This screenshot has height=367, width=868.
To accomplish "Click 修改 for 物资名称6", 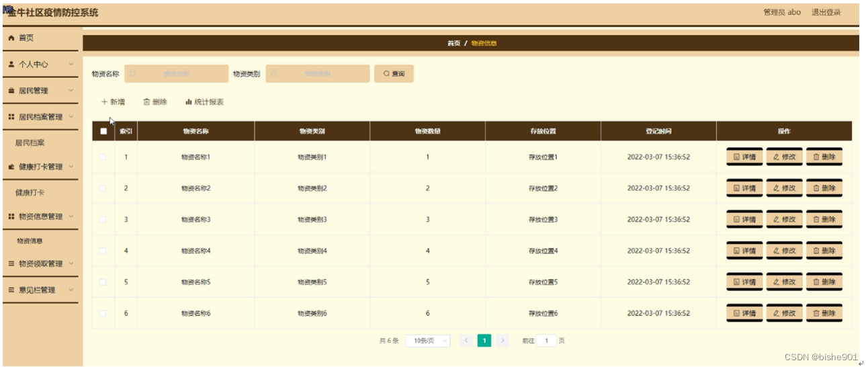I will (785, 313).
